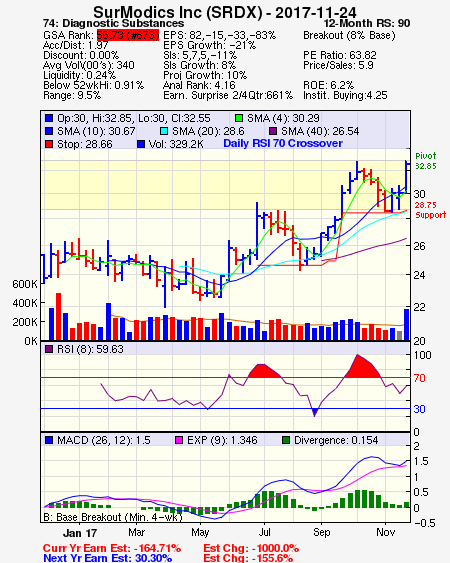
Task: Click the Curr Yr Earn Est: -164.71% text
Action: click(x=112, y=548)
